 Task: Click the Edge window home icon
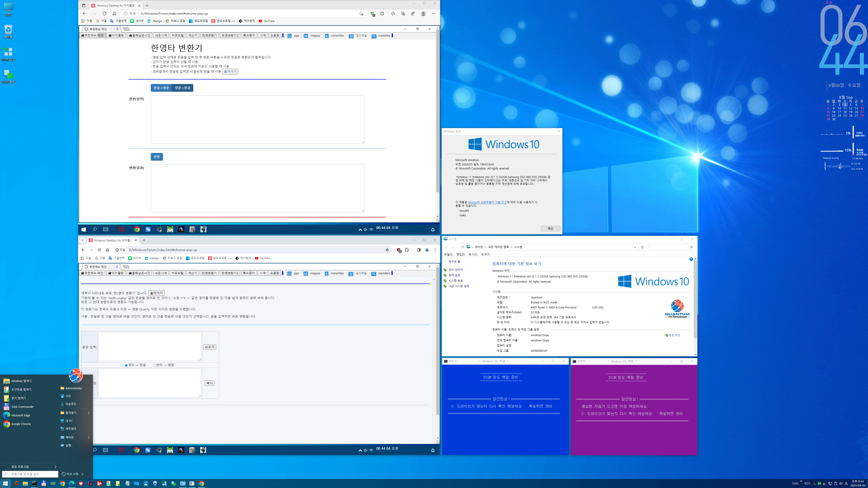point(114,14)
